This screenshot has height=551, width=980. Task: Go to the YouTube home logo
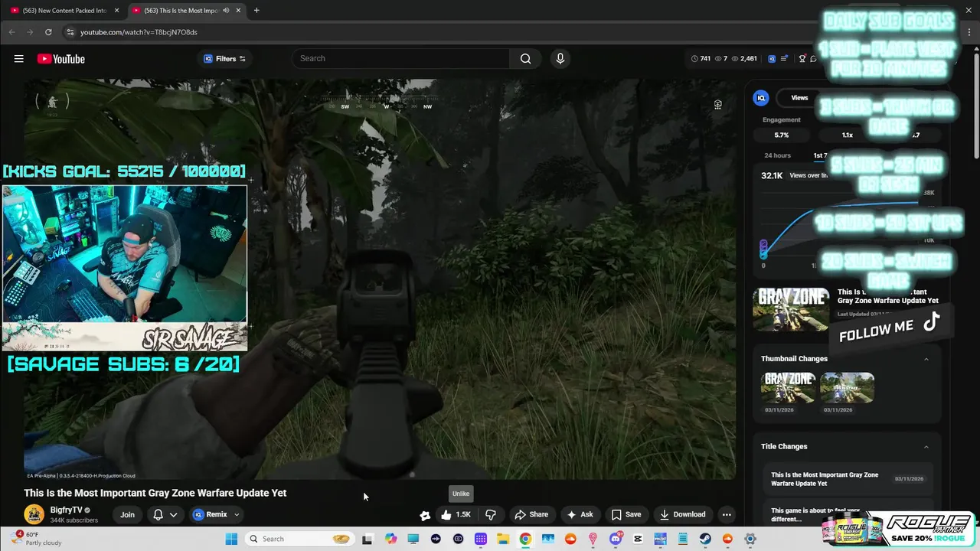tap(60, 59)
